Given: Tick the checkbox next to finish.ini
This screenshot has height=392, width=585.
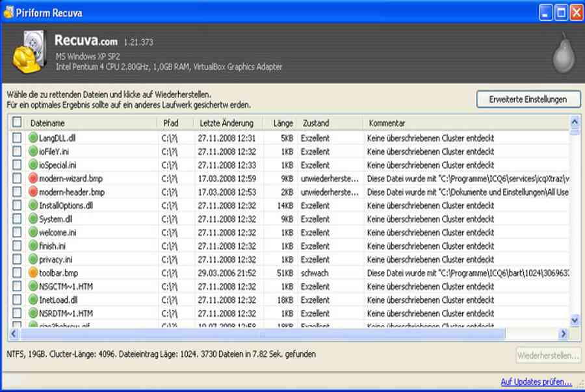Looking at the screenshot, I should pyautogui.click(x=17, y=246).
